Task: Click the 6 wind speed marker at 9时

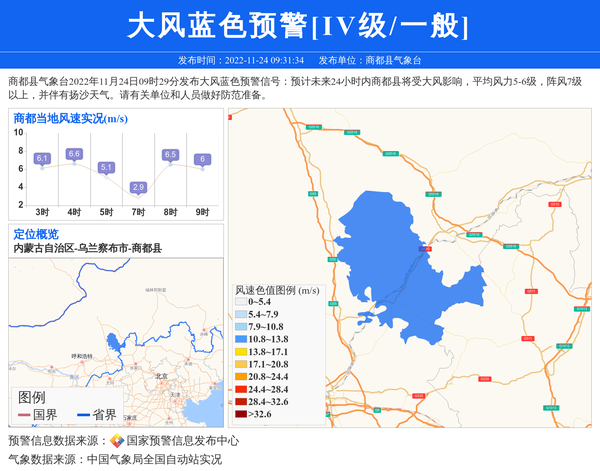Action: pyautogui.click(x=202, y=160)
